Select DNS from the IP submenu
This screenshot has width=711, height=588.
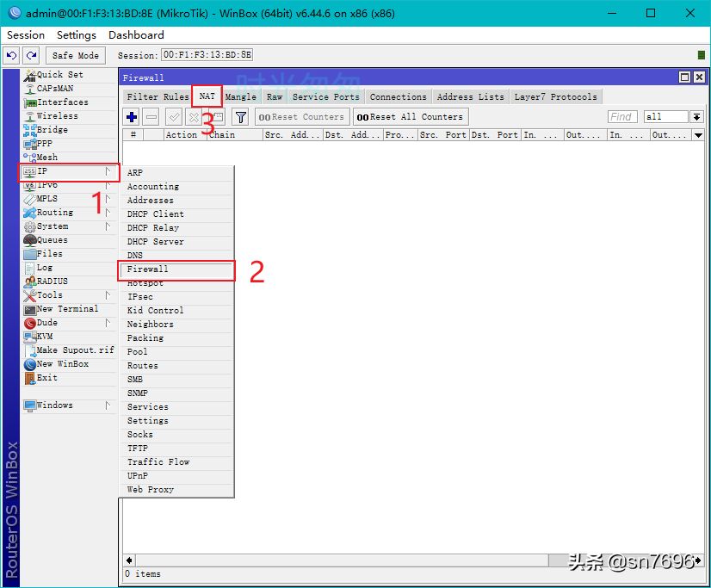(x=176, y=255)
